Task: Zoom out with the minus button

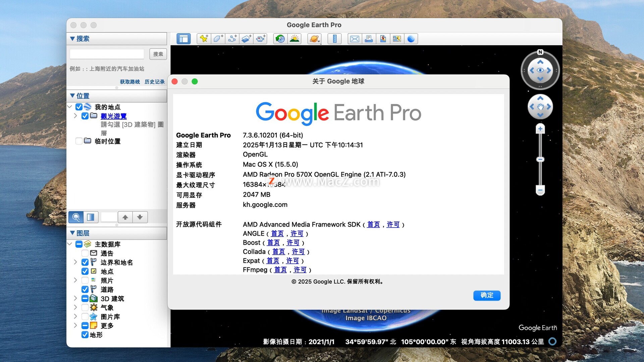Action: [540, 190]
